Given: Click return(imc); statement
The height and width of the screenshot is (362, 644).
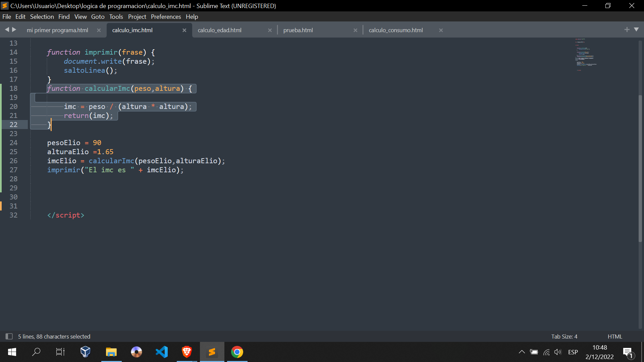Looking at the screenshot, I should point(89,116).
